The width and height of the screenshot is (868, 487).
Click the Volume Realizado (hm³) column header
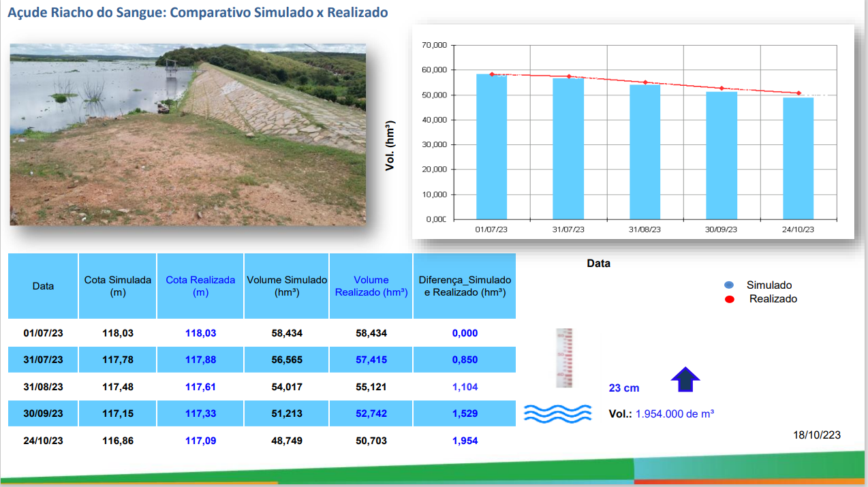pos(371,286)
